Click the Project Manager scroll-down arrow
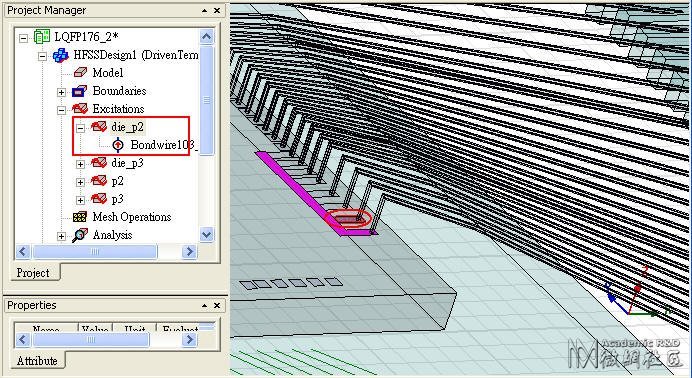Screen dimensions: 692x378 (207, 235)
